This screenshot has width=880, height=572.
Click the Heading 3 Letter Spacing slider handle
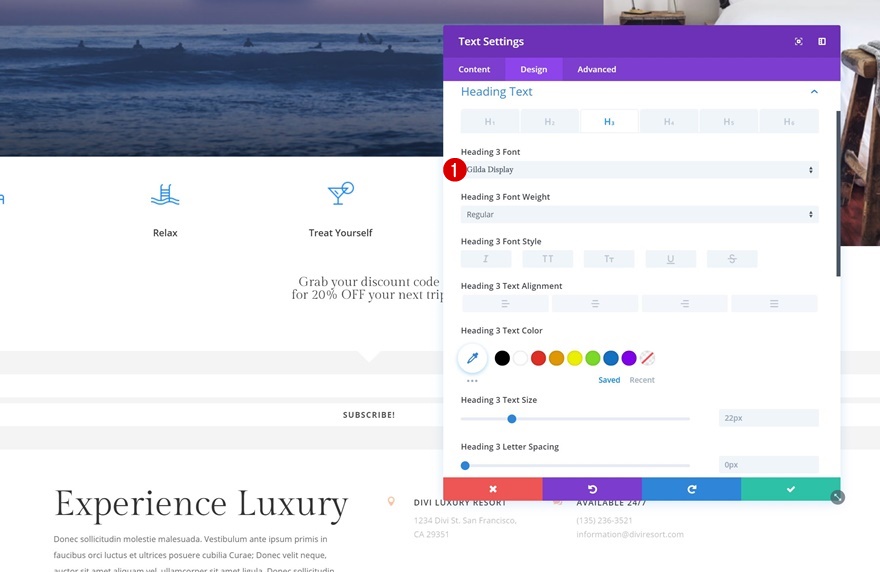tap(465, 465)
